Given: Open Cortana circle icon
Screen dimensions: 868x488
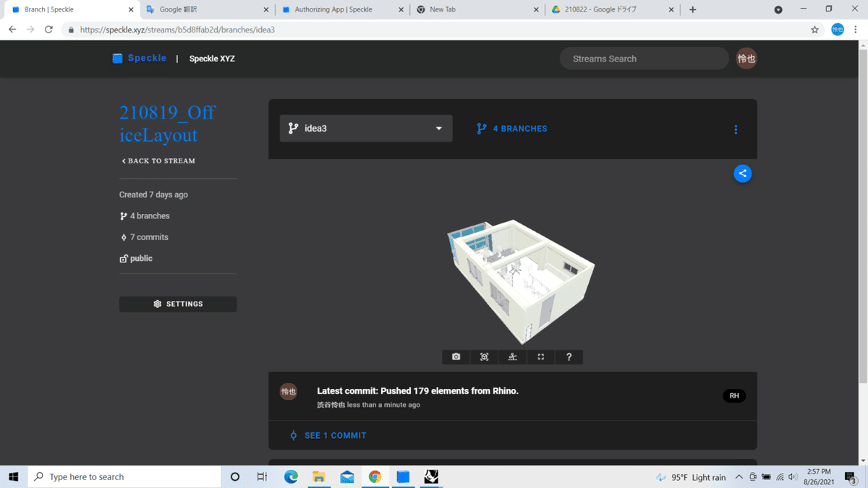Looking at the screenshot, I should tap(234, 476).
